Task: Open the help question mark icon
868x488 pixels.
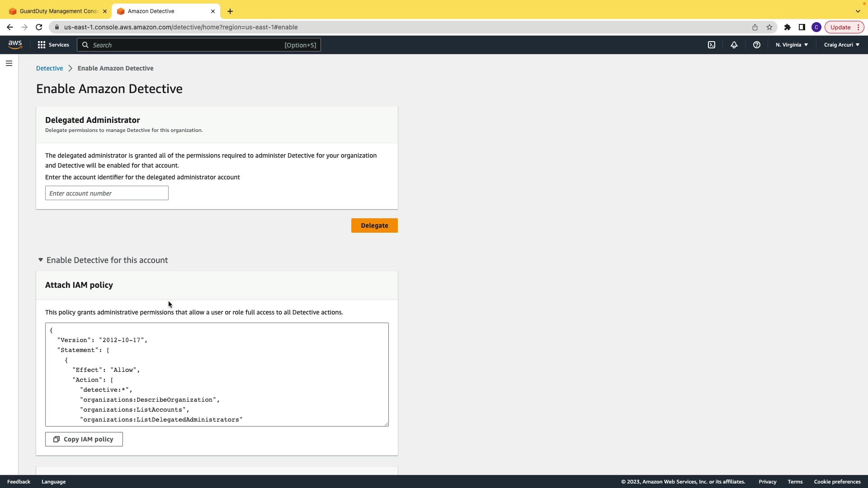Action: pos(757,45)
